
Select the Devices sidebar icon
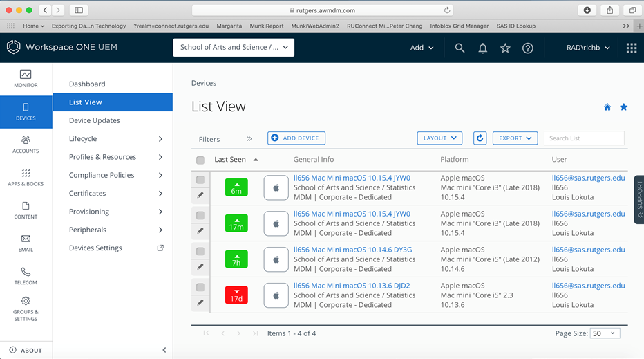click(26, 112)
